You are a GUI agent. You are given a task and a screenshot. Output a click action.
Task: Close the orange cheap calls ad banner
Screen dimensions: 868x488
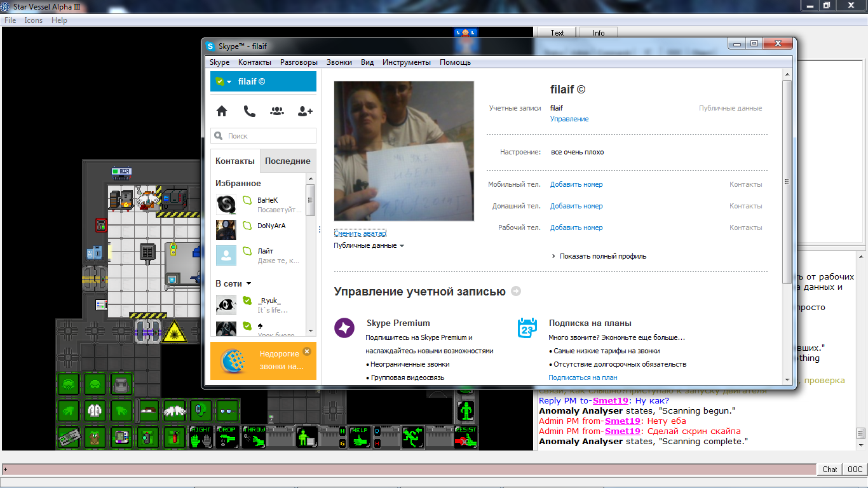click(307, 351)
